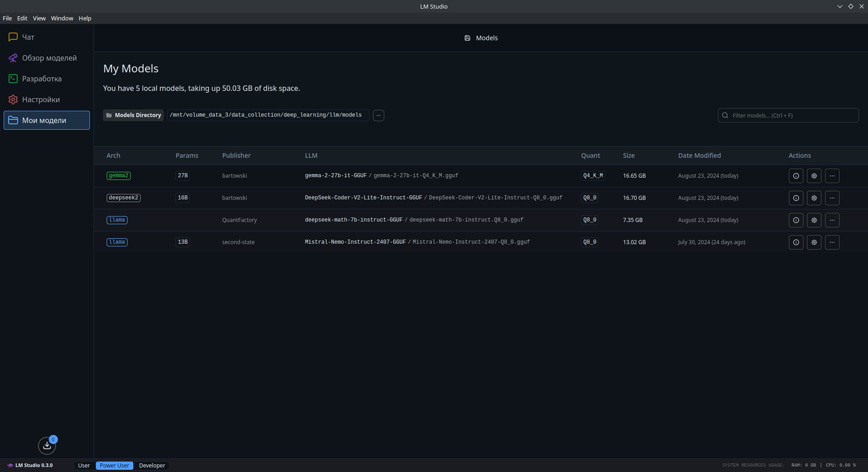Click the 16.65 GB size value
This screenshot has height=472, width=868.
click(634, 176)
